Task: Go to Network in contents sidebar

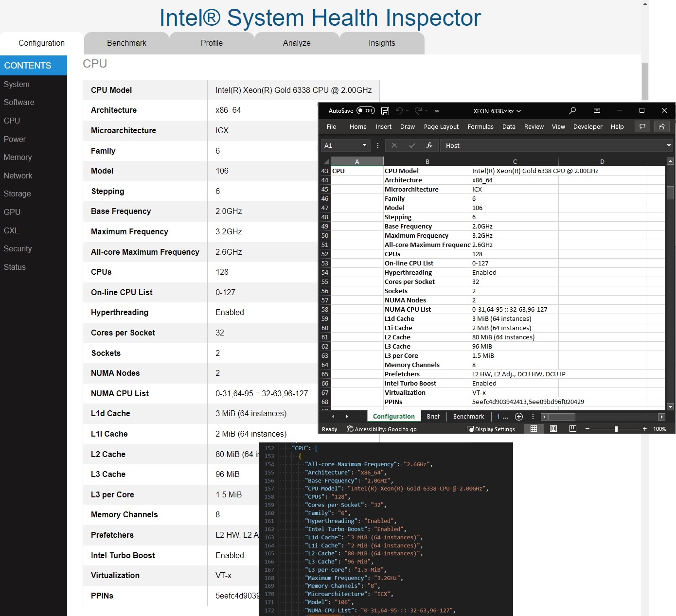Action: (18, 176)
